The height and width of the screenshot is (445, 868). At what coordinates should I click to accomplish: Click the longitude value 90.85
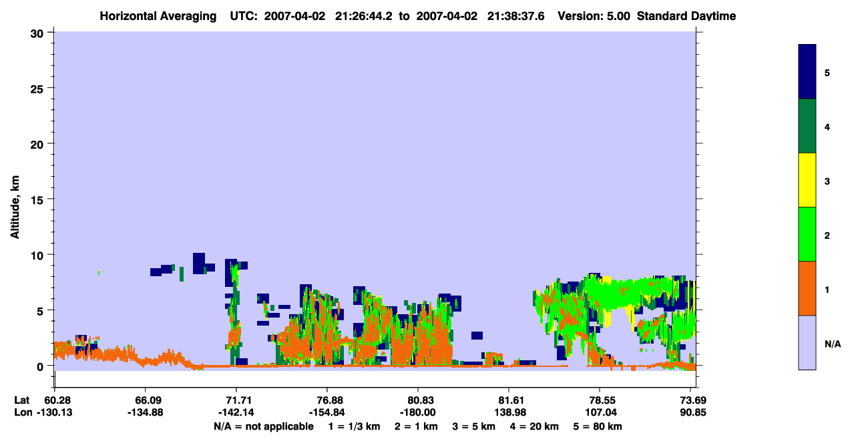point(692,412)
